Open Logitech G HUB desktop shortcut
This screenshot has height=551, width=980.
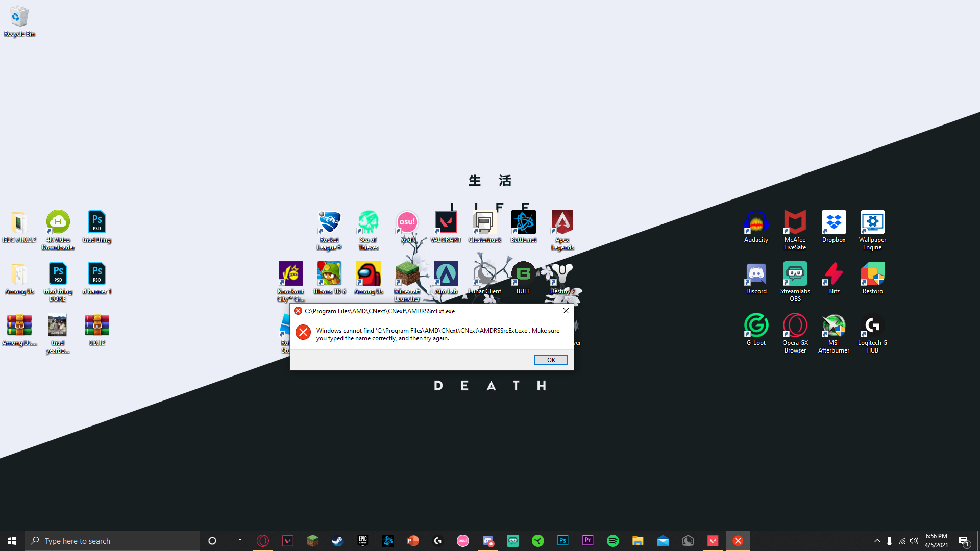click(x=872, y=334)
